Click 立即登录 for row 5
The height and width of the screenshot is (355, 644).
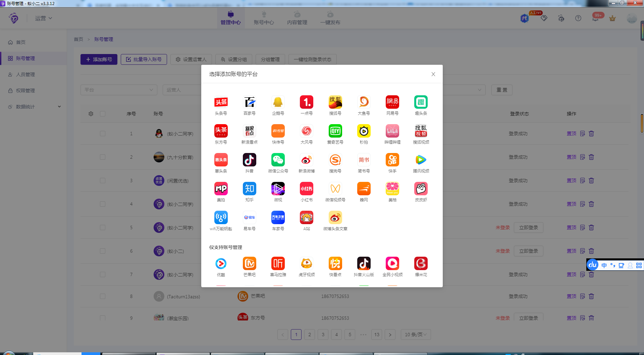pyautogui.click(x=529, y=227)
